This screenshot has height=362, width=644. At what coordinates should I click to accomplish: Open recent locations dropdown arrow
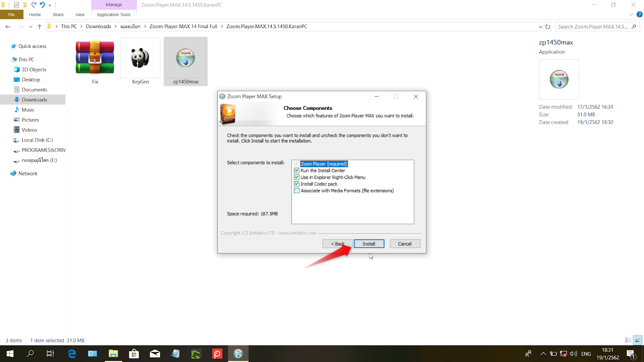tap(31, 27)
